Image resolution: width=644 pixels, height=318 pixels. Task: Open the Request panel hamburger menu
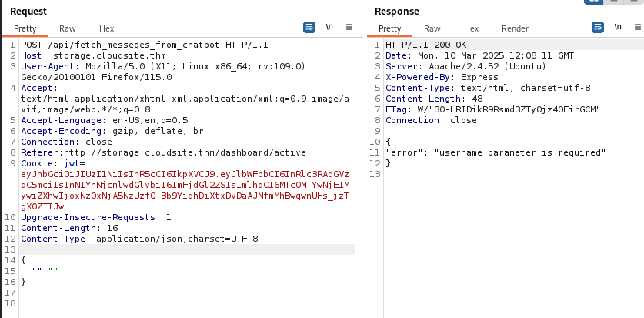click(x=349, y=27)
